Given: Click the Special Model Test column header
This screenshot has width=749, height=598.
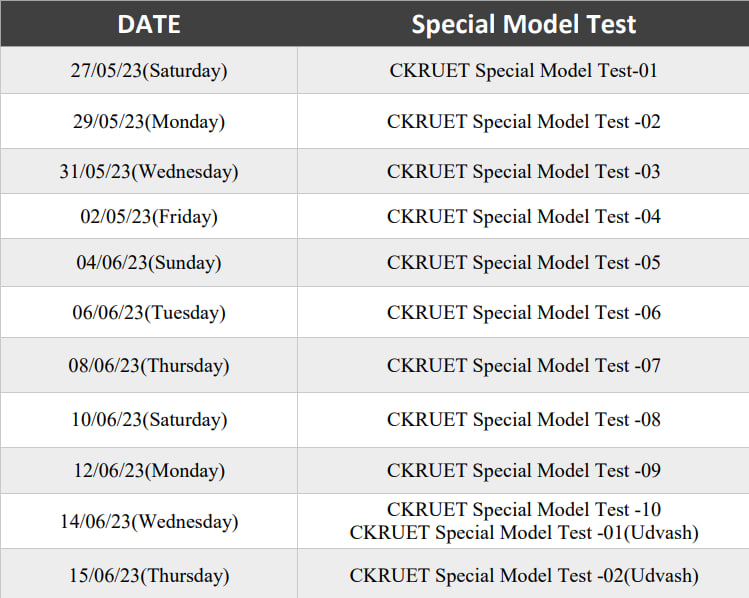Looking at the screenshot, I should click(x=523, y=24).
